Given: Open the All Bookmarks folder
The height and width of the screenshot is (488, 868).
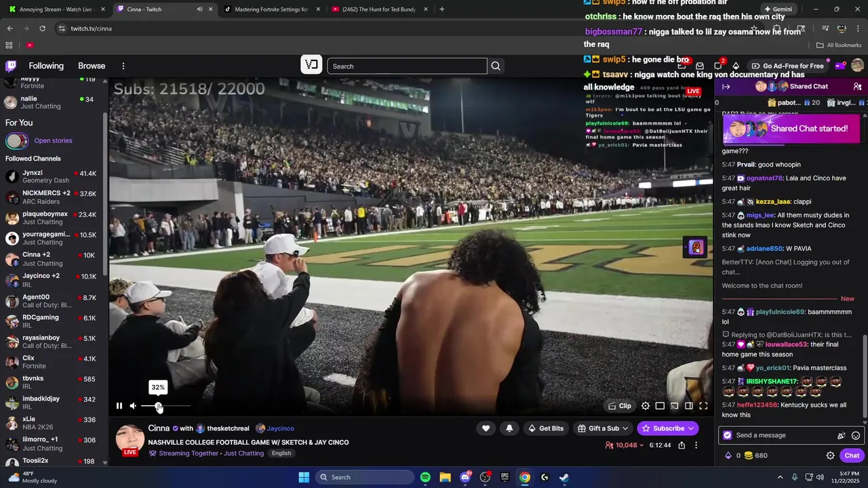Looking at the screenshot, I should click(839, 45).
